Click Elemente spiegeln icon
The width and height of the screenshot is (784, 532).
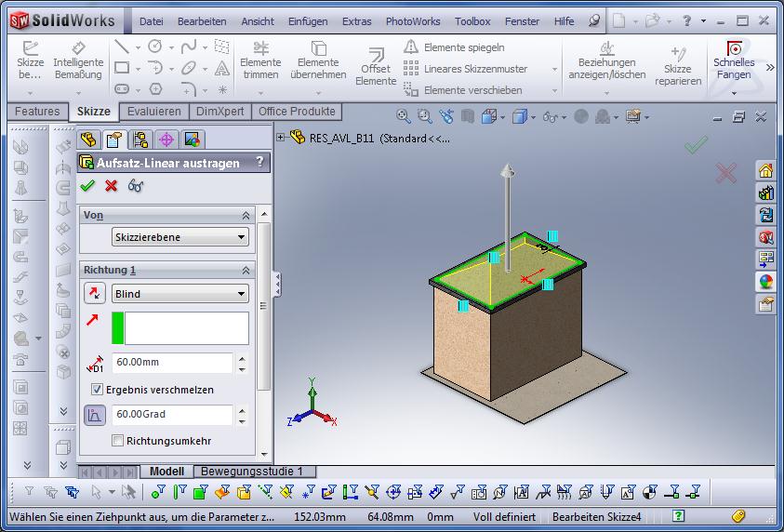(x=411, y=47)
